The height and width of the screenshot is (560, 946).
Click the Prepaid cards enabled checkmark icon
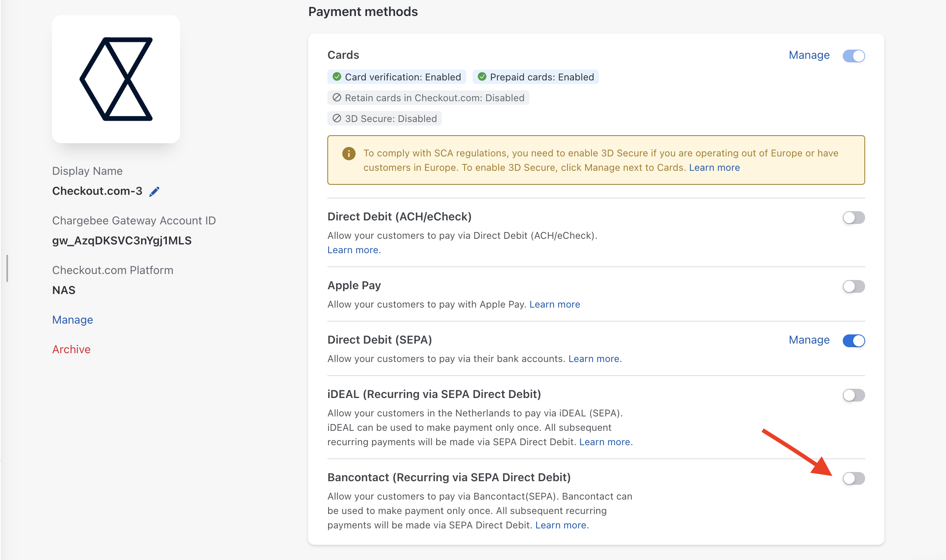pos(482,77)
